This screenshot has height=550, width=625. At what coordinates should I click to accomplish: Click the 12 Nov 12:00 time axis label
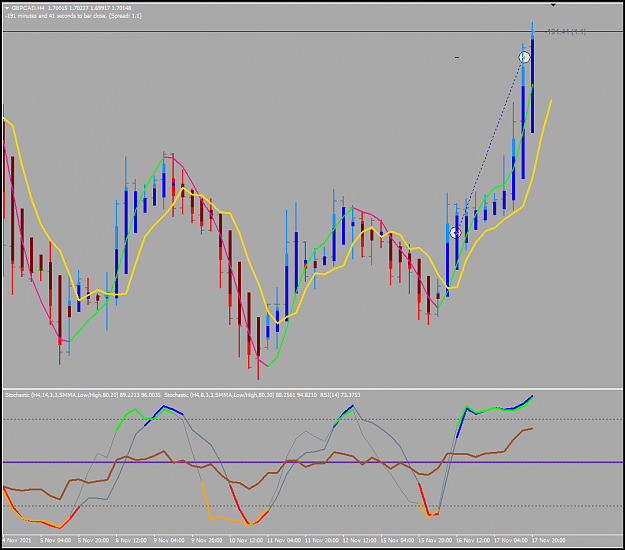(360, 540)
